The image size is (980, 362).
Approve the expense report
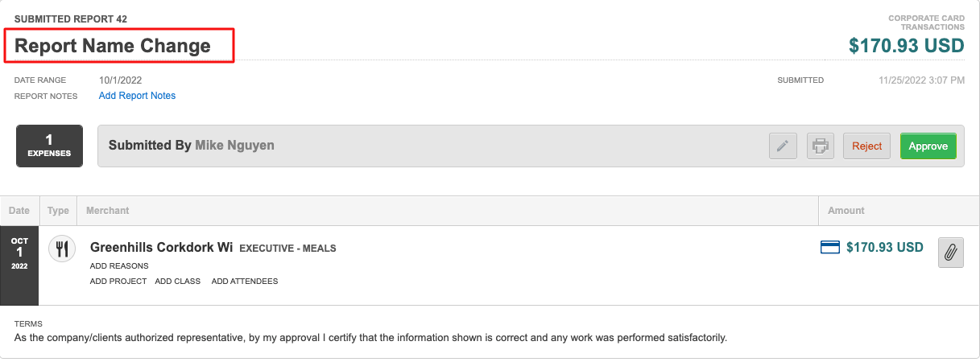click(x=928, y=146)
